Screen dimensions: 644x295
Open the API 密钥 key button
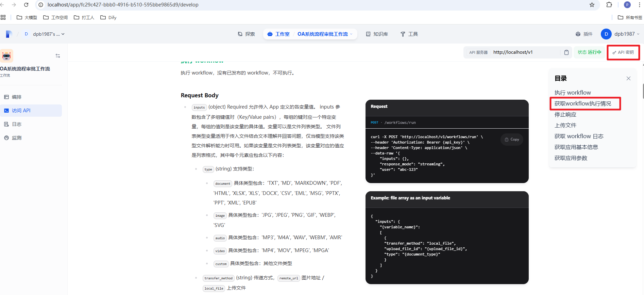(x=623, y=52)
